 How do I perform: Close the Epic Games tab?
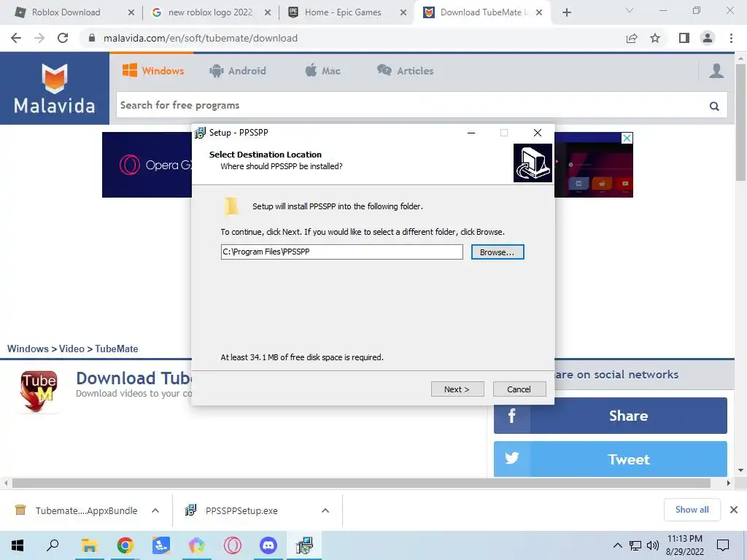tap(403, 12)
